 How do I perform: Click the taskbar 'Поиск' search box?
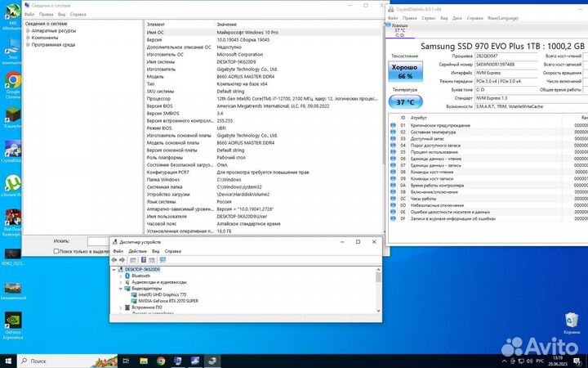[69, 361]
